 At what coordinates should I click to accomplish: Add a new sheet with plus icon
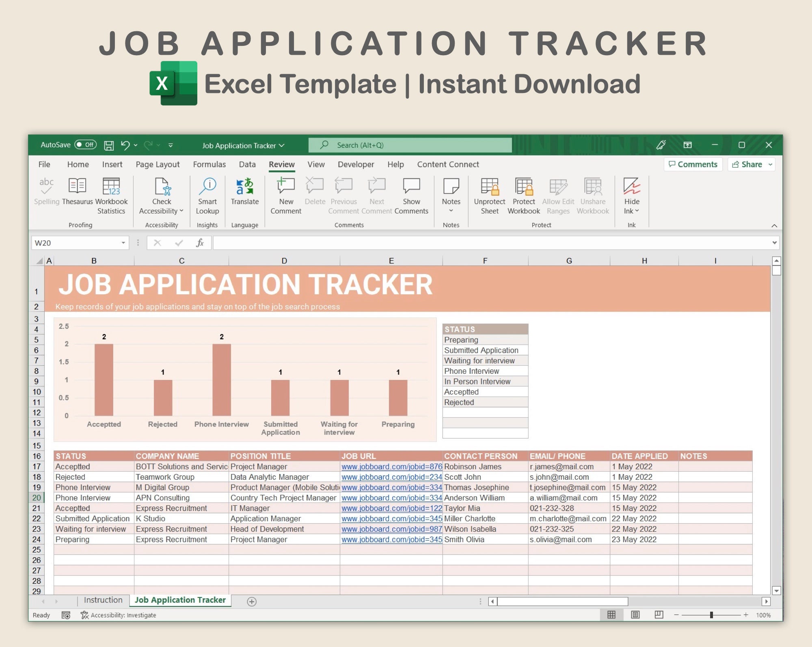pos(252,602)
